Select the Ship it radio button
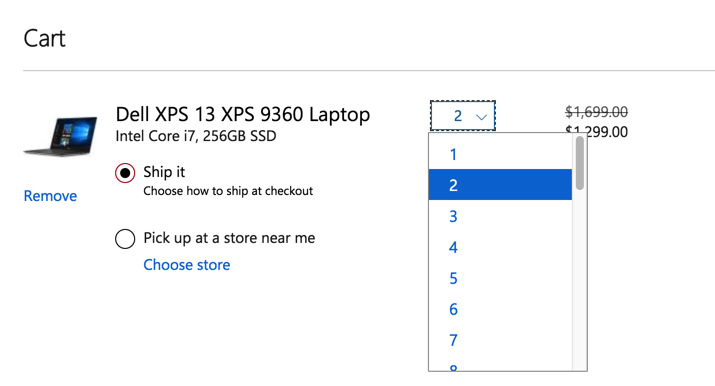This screenshot has width=715, height=386. tap(125, 173)
